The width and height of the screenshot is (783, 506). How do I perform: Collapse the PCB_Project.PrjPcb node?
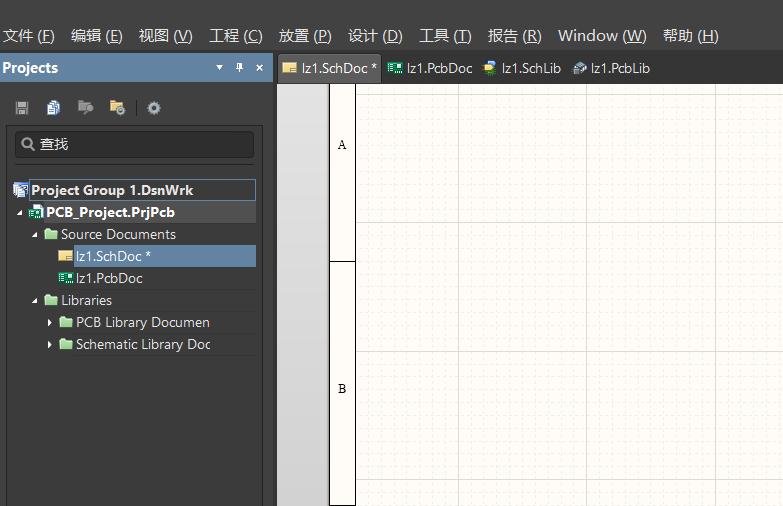click(x=19, y=213)
